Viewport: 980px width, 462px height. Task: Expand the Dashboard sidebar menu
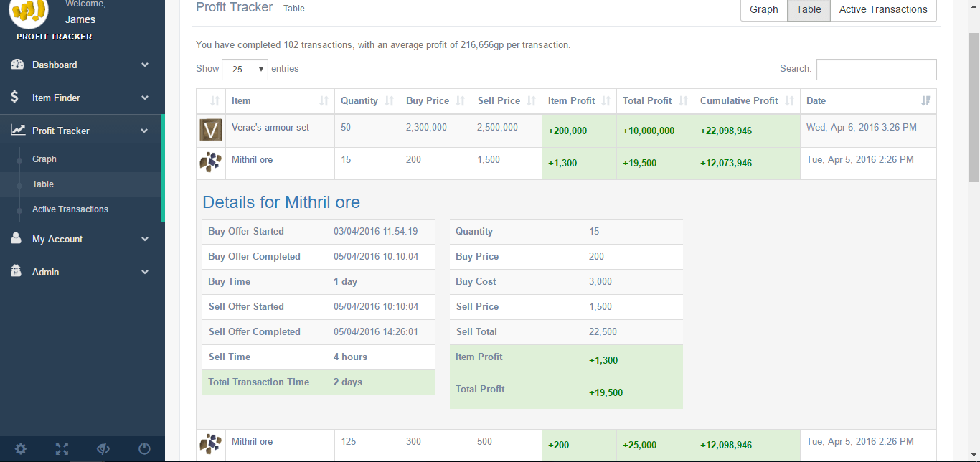82,65
